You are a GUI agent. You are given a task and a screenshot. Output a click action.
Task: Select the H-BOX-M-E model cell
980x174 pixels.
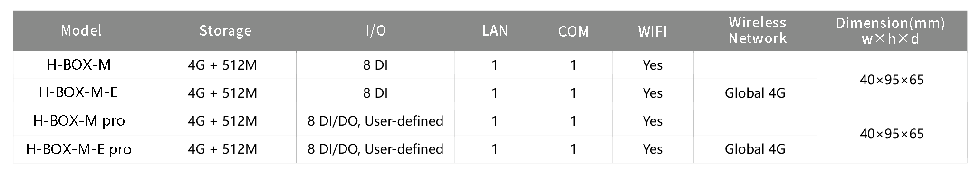coord(81,93)
